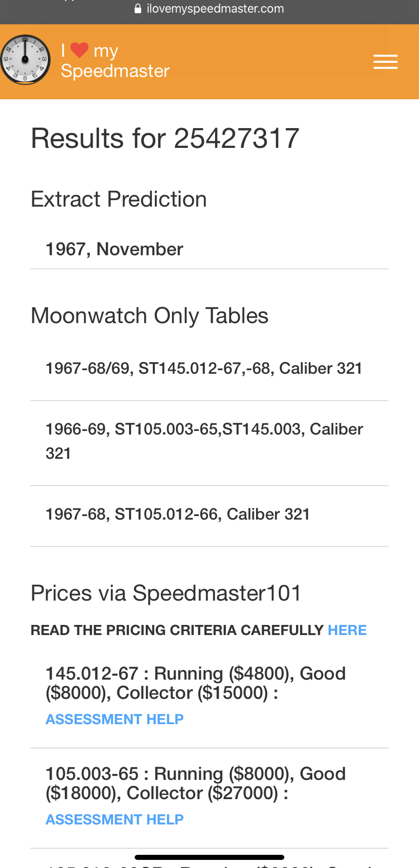Click the Speedmaster site title text
Viewport: 419px width, 868px height.
coord(115,71)
